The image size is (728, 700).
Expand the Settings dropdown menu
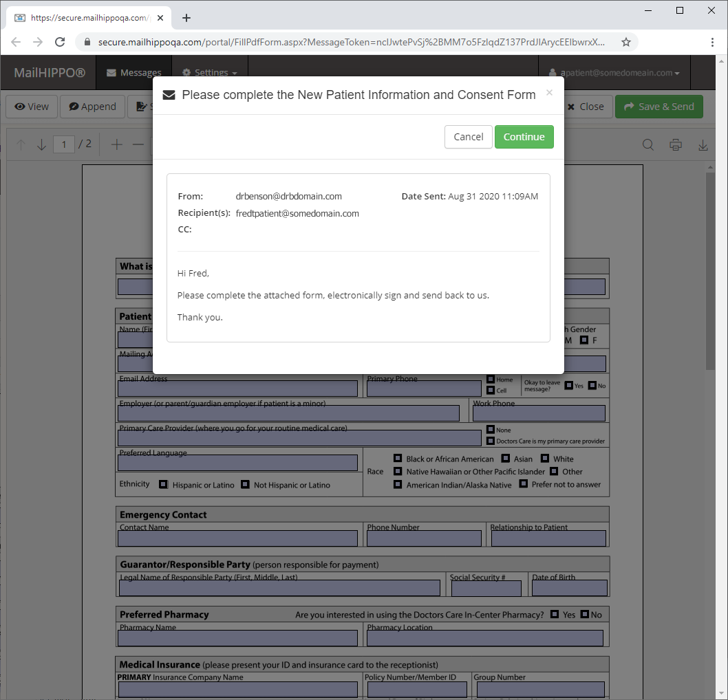pyautogui.click(x=210, y=72)
